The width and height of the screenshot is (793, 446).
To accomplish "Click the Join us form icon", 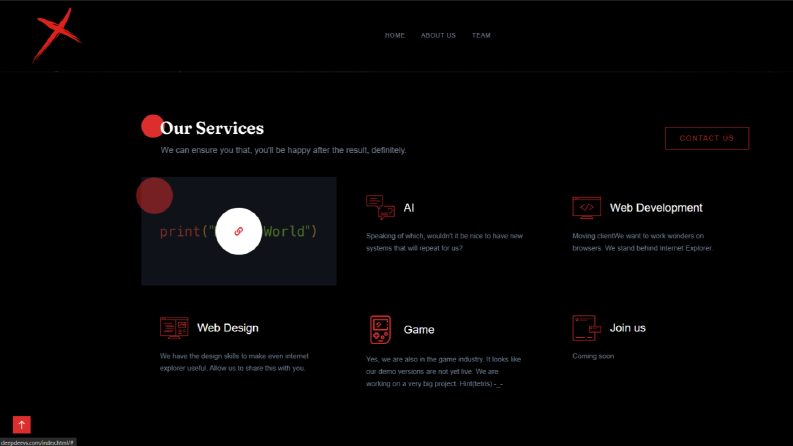I will click(x=587, y=328).
